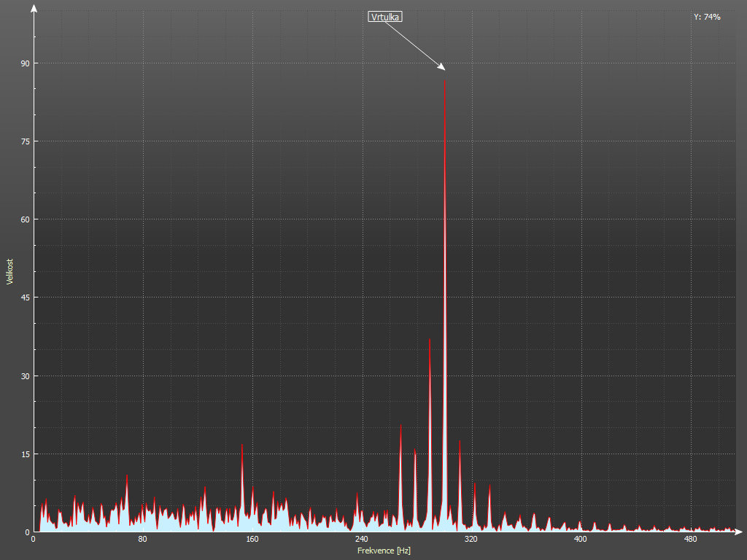
Task: Click the 75 tick label on the Y axis
Action: click(25, 141)
